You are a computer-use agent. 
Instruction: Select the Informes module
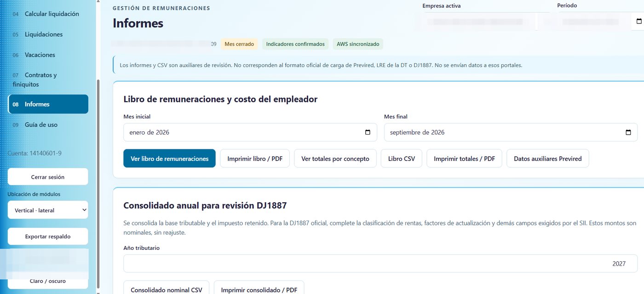48,104
